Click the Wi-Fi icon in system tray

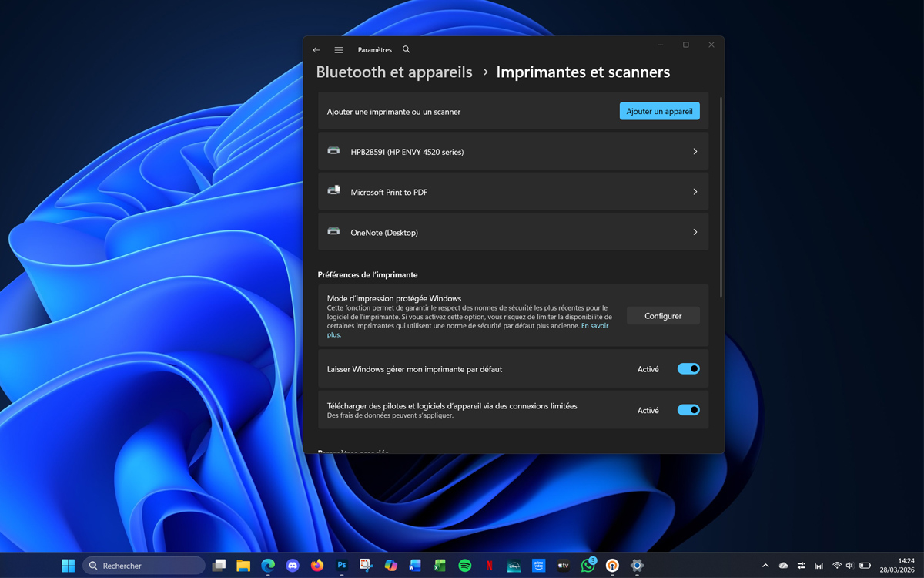(837, 565)
